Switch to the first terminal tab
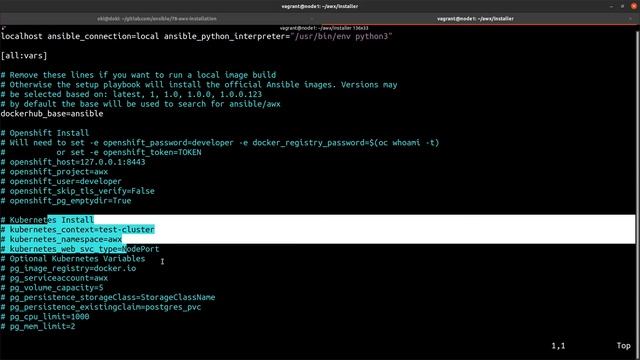Image resolution: width=640 pixels, height=360 pixels. point(157,19)
